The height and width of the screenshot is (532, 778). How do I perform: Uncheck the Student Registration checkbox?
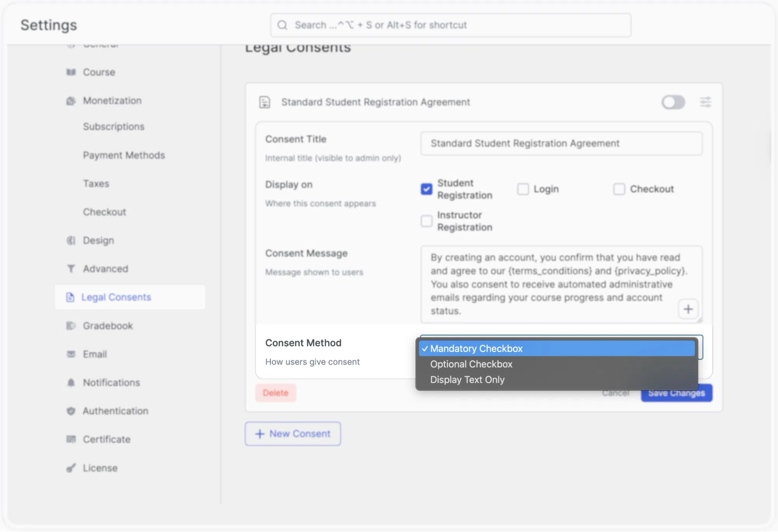(427, 189)
